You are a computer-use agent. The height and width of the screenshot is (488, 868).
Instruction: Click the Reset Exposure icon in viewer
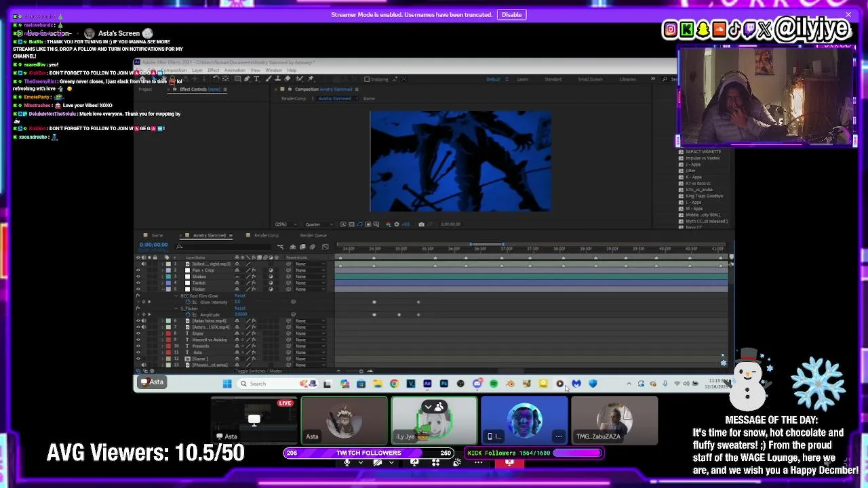pos(397,224)
